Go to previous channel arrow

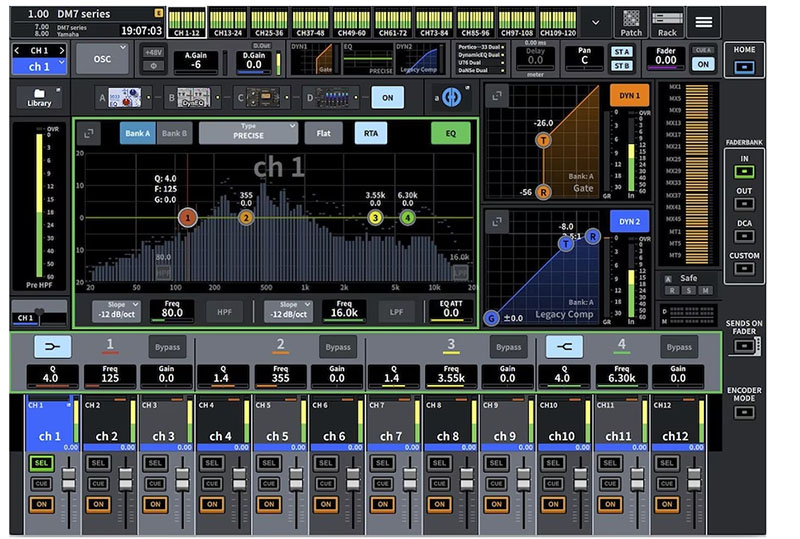click(x=17, y=51)
